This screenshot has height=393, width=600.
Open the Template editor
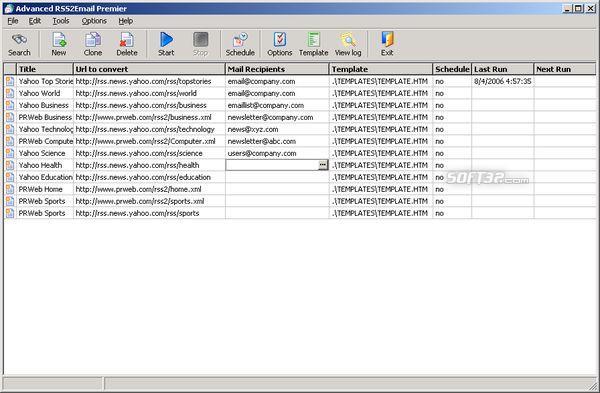313,44
